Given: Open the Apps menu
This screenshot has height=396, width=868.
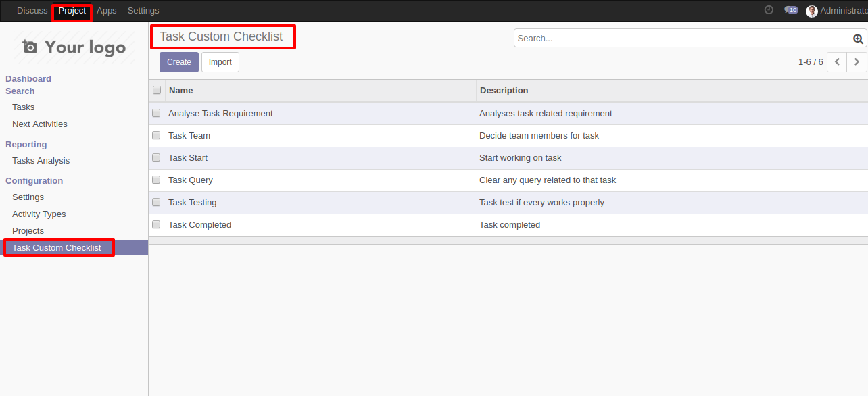Looking at the screenshot, I should pos(107,11).
